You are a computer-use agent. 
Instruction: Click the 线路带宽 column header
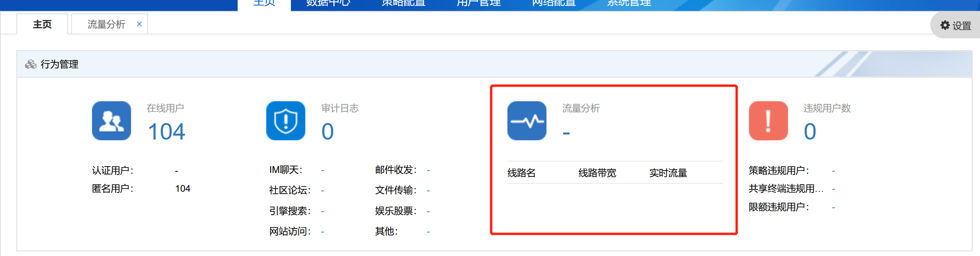coord(597,173)
